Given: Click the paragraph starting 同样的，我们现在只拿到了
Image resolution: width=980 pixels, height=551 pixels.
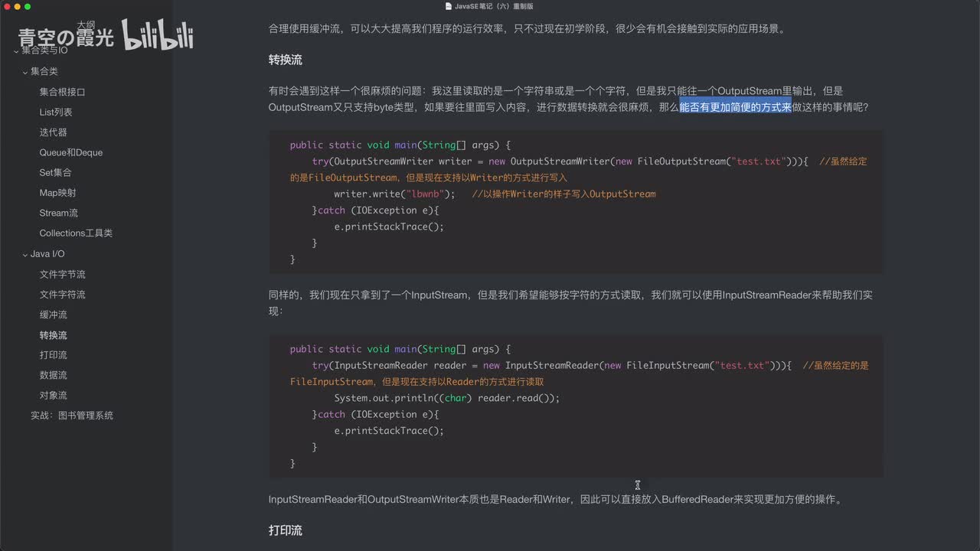Looking at the screenshot, I should click(570, 303).
